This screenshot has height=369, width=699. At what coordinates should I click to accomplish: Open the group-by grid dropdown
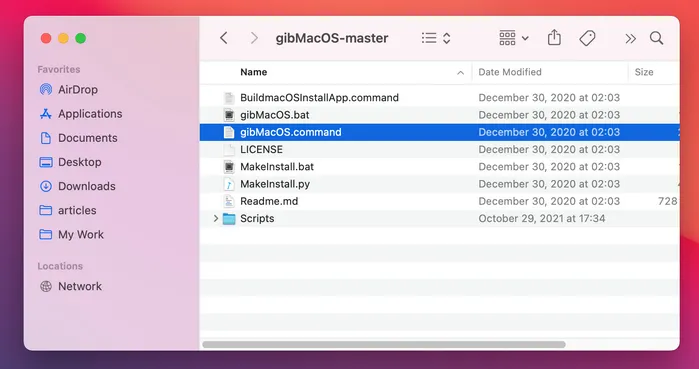pos(514,38)
